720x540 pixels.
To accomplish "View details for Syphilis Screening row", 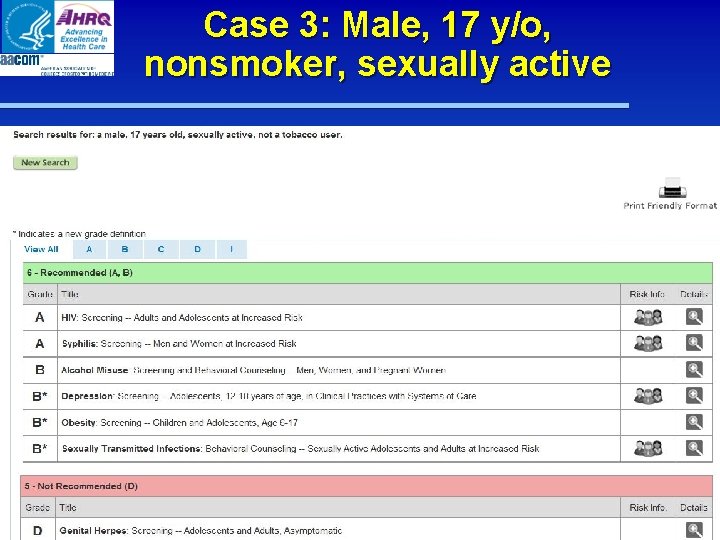I will pyautogui.click(x=694, y=343).
